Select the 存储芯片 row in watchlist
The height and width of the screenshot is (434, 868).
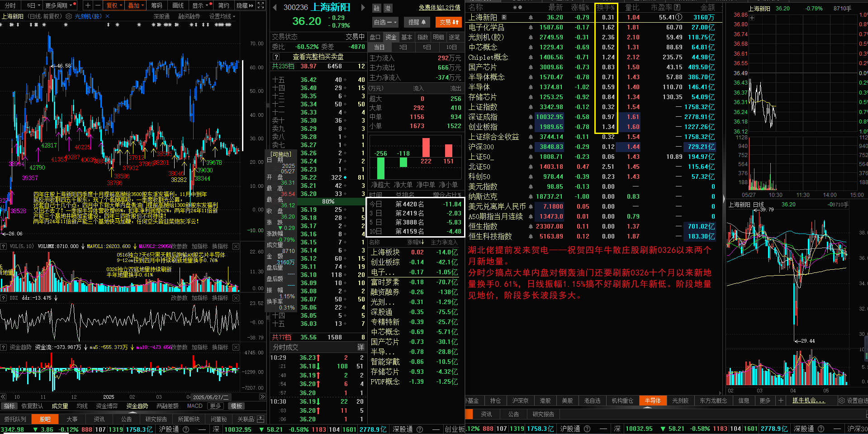tap(593, 97)
